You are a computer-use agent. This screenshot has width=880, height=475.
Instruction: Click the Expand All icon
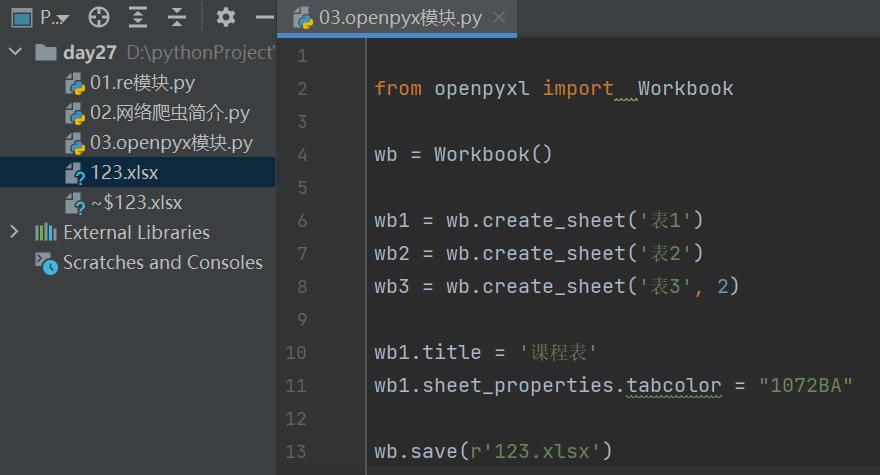[138, 17]
